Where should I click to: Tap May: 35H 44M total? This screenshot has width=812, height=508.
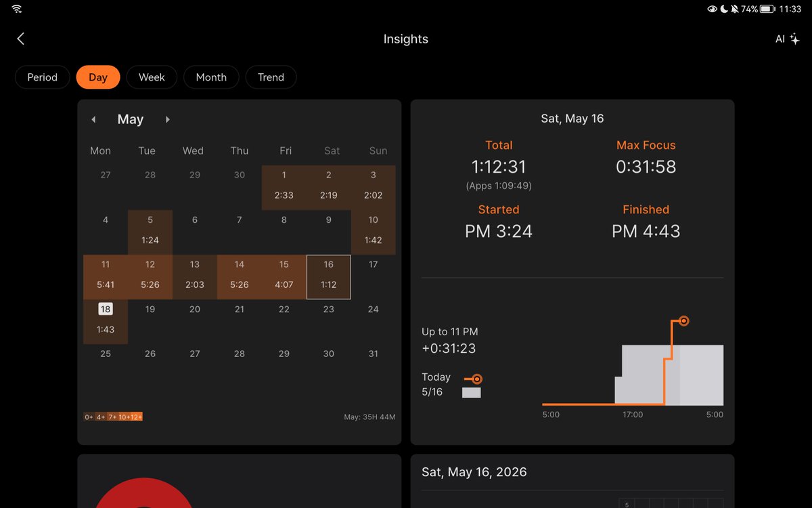(x=369, y=417)
